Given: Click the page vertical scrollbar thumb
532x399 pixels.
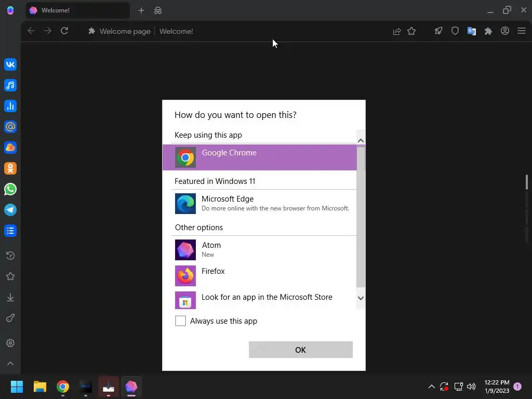Looking at the screenshot, I should click(527, 182).
